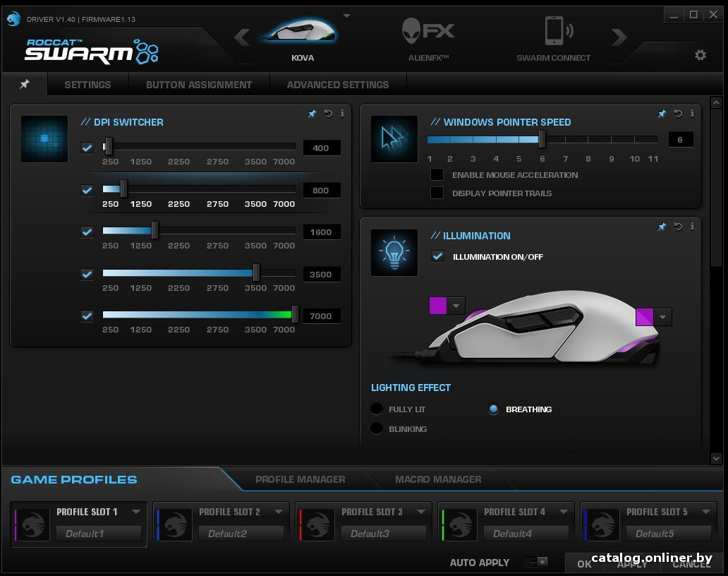Click the scrollbar down arrow
This screenshot has width=728, height=576.
[x=716, y=459]
